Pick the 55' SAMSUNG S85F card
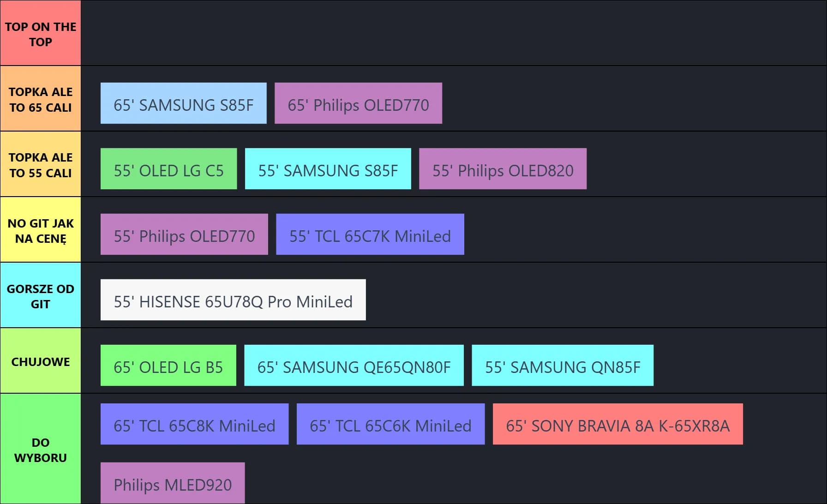Viewport: 827px width, 504px height. tap(328, 169)
